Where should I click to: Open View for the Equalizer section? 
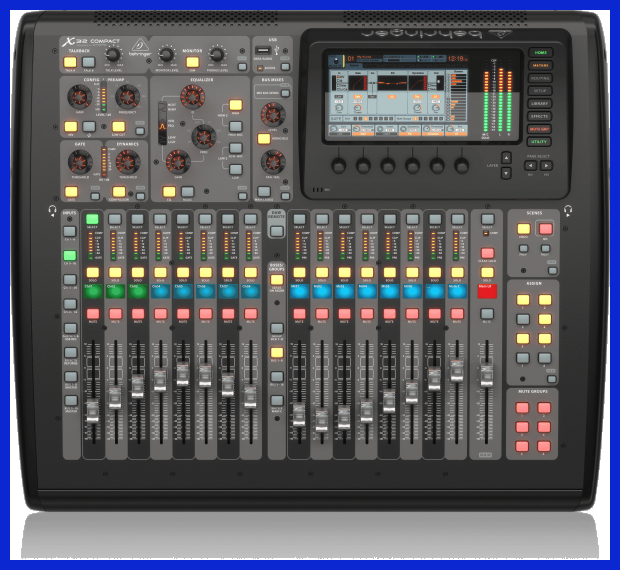click(x=242, y=196)
